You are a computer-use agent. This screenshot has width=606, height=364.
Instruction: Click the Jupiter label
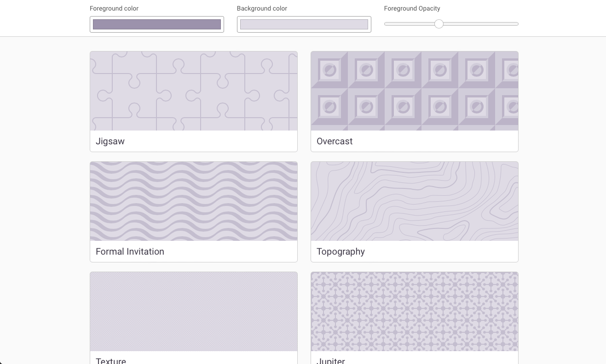(x=330, y=361)
